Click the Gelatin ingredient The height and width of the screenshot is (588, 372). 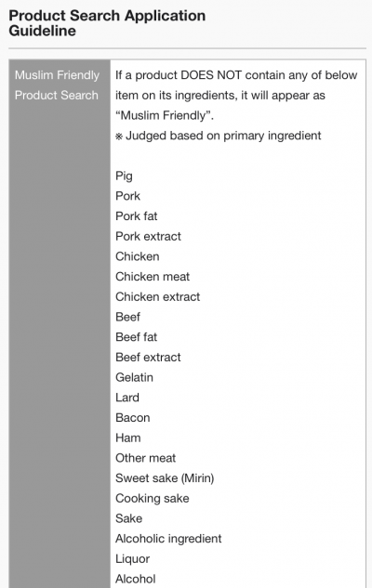click(135, 377)
